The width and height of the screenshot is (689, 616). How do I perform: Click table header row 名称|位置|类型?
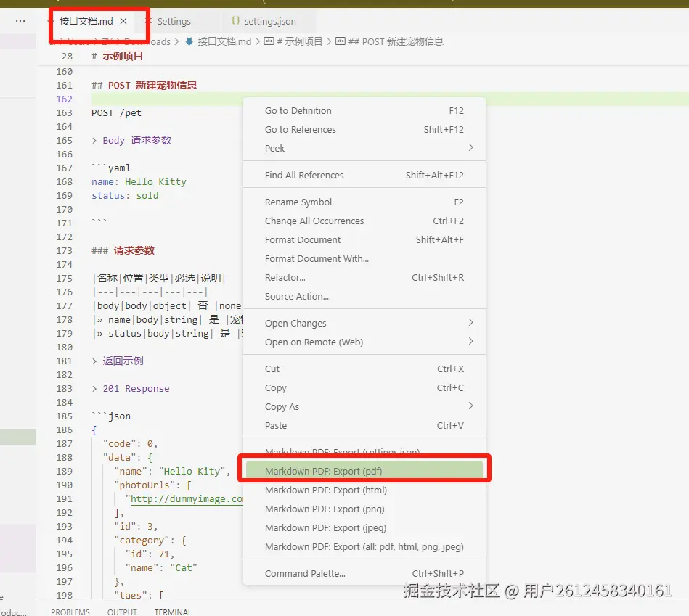[159, 279]
